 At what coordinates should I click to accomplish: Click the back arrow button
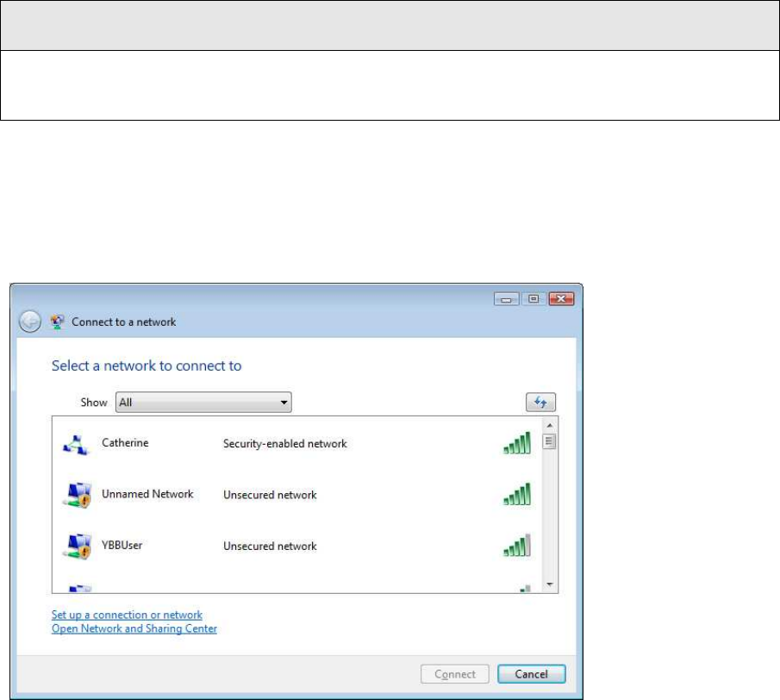pyautogui.click(x=30, y=322)
